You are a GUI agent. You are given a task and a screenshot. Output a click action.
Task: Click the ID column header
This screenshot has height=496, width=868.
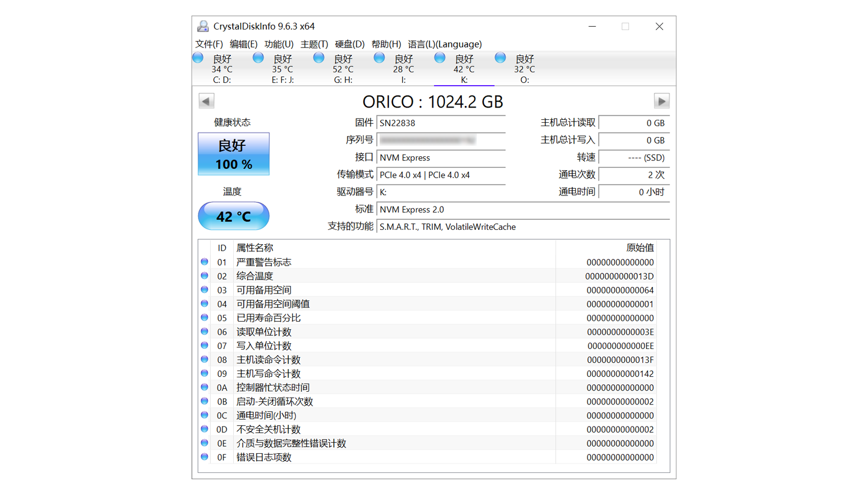[222, 248]
